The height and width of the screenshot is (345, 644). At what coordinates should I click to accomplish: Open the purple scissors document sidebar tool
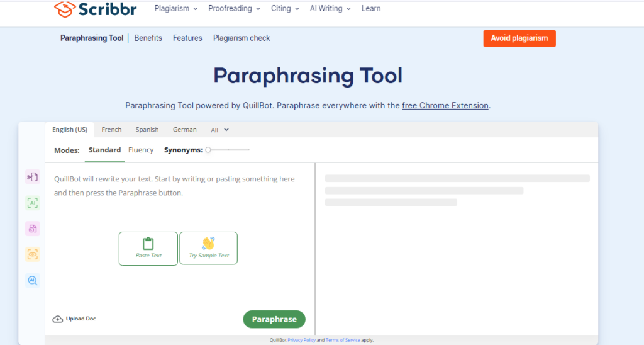pos(33,177)
